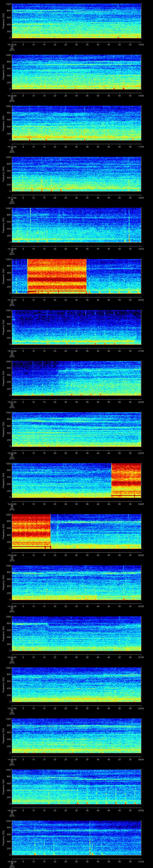The width and height of the screenshot is (153, 868).
Task: Click the 14:25:00 time label
Action: coord(12,606)
